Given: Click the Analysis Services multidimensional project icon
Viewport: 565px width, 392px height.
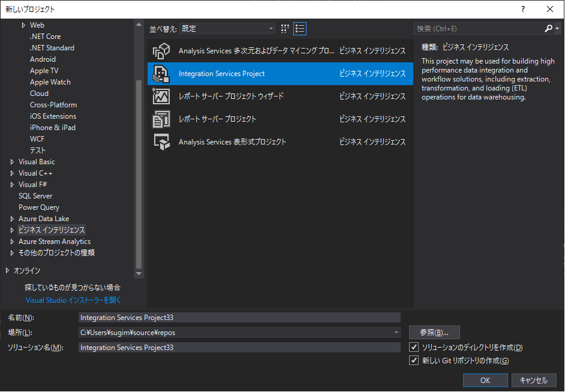Looking at the screenshot, I should (161, 51).
